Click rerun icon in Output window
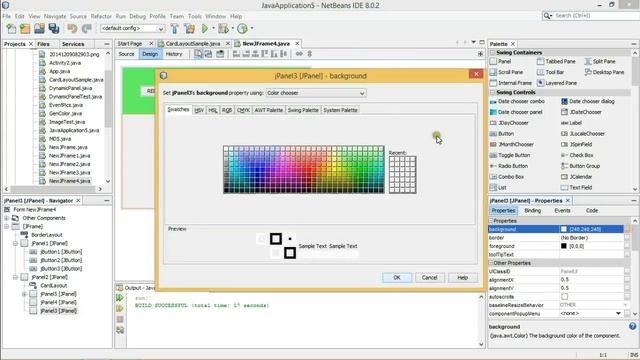This screenshot has height=360, width=640. point(120,298)
